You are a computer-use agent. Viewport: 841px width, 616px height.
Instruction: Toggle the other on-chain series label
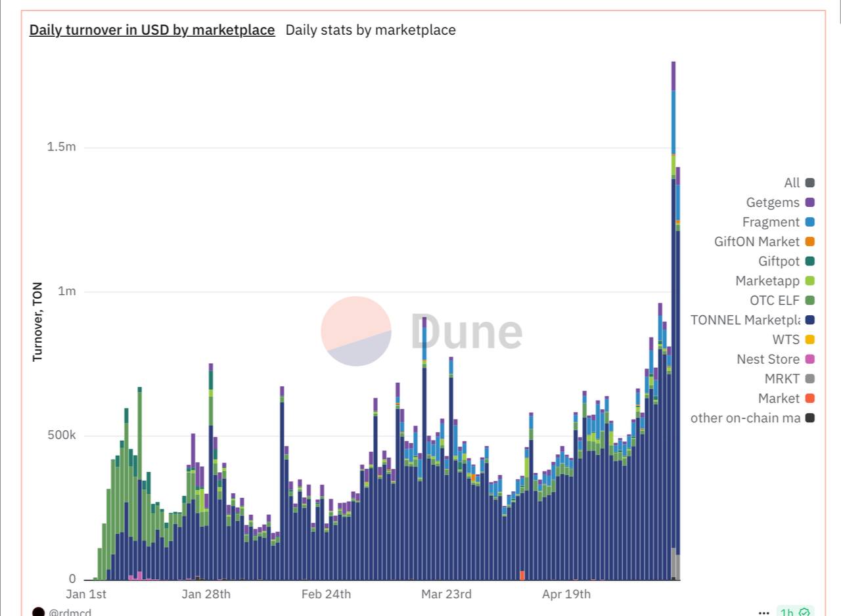click(745, 418)
